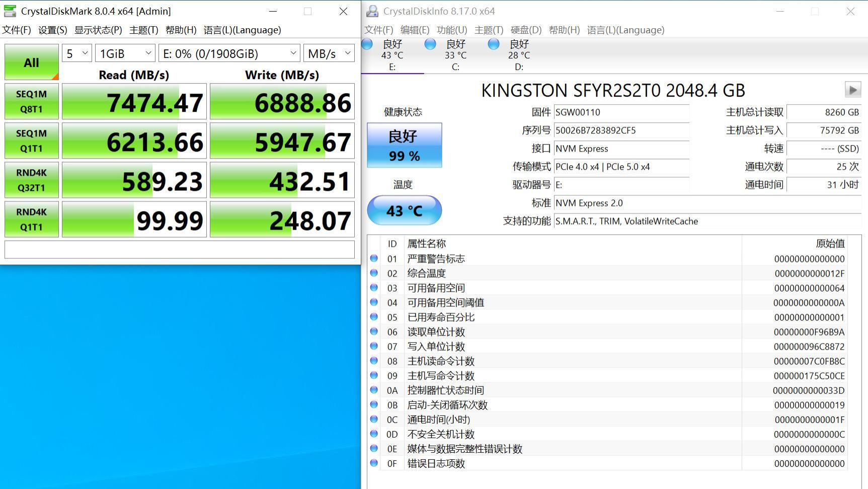Open 主题(T) menu in CrystalDiskInfo
The height and width of the screenshot is (489, 868).
(x=489, y=30)
